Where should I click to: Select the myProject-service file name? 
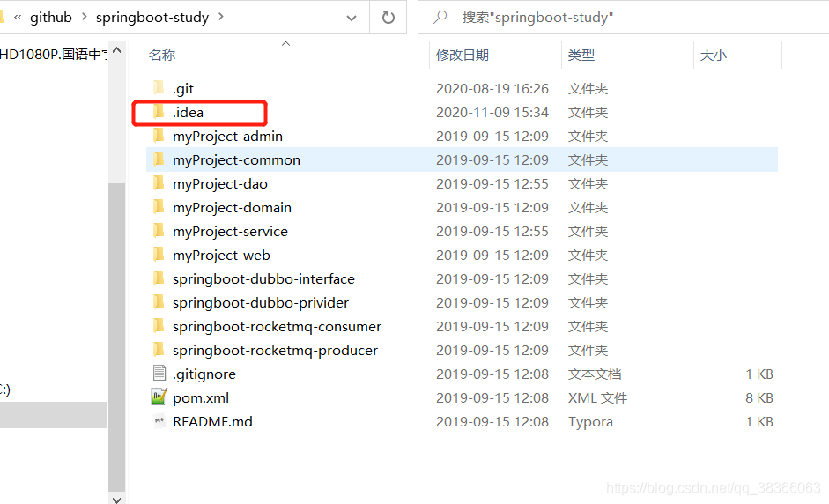click(230, 231)
